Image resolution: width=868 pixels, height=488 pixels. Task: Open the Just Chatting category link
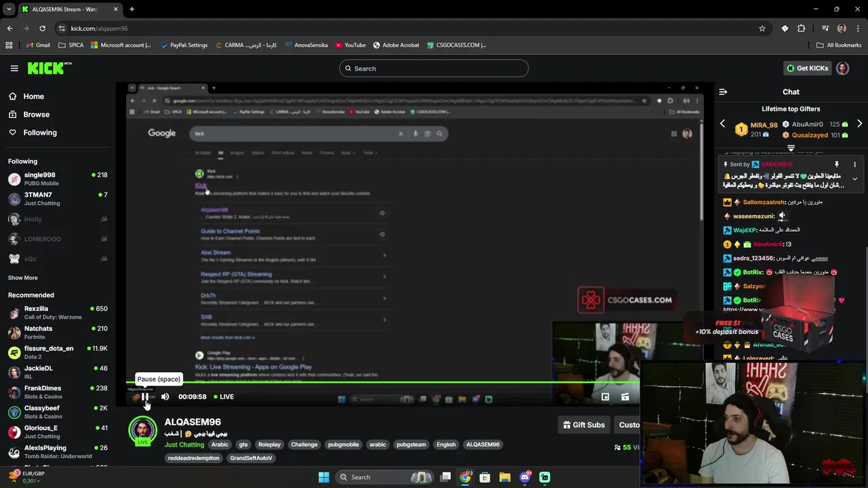coord(184,445)
